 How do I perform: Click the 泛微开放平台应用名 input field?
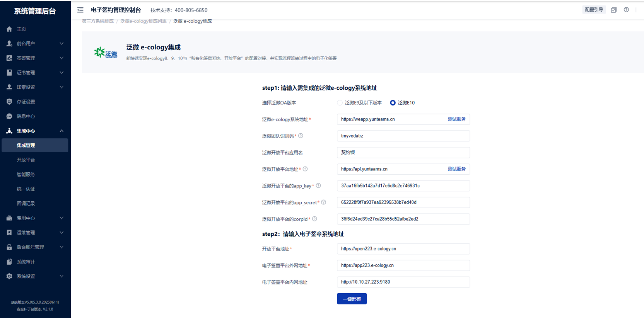click(x=403, y=153)
